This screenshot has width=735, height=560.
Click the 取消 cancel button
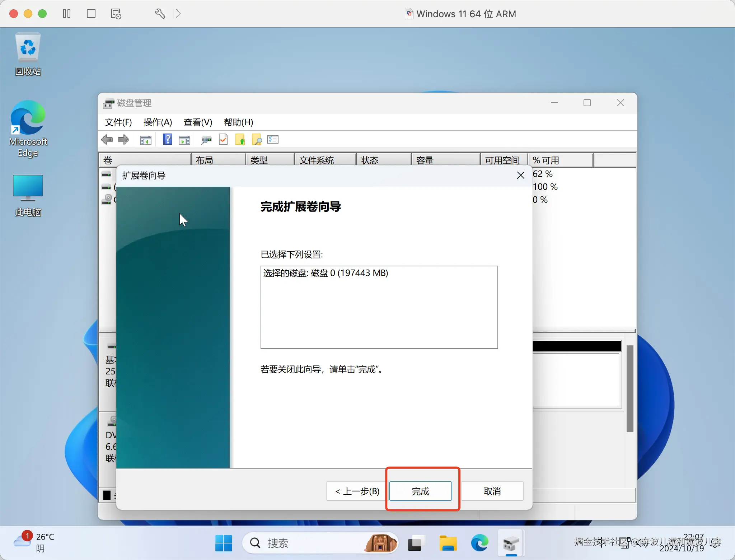tap(492, 491)
